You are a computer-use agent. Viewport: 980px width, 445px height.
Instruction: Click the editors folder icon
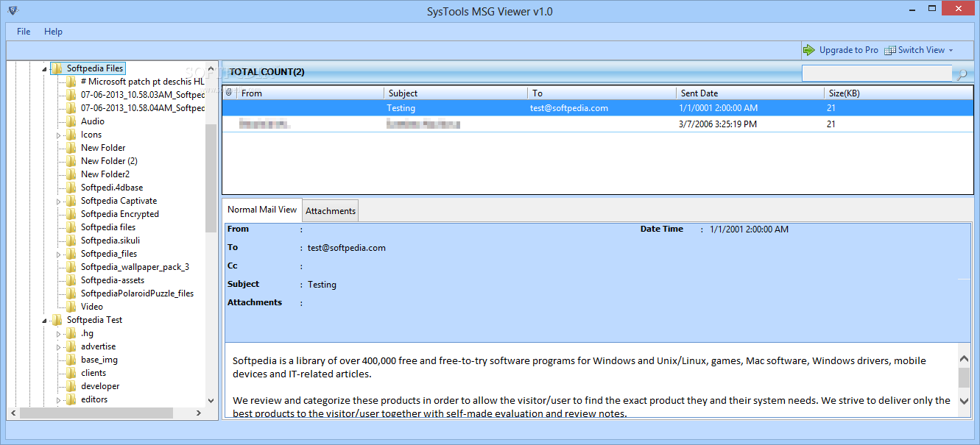coord(71,399)
